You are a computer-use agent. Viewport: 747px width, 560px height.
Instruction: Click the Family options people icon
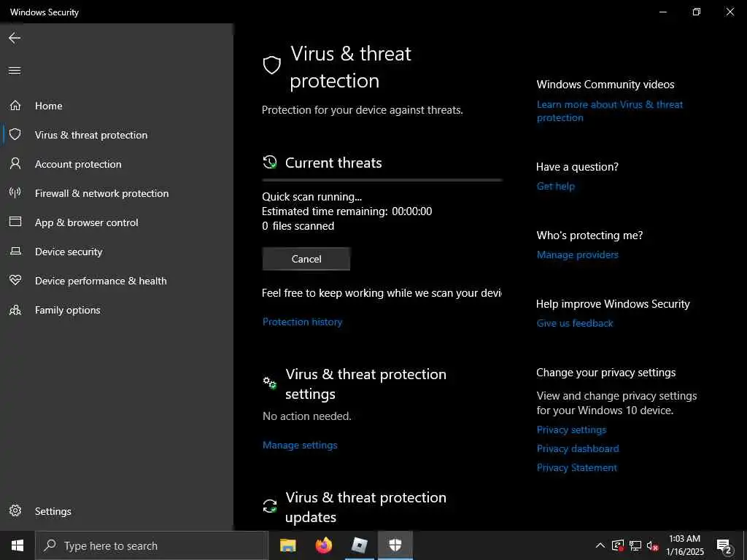(15, 310)
